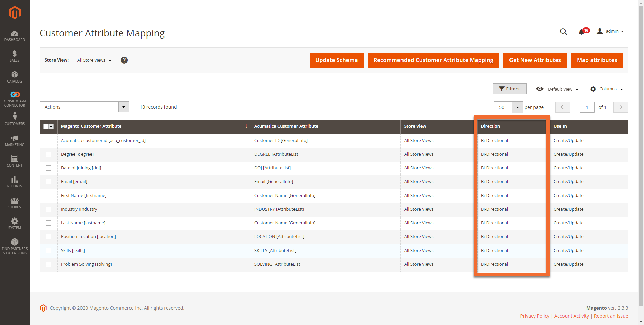This screenshot has height=325, width=644.
Task: Click 'DOJ [AttributeList]' cell
Action: [272, 168]
